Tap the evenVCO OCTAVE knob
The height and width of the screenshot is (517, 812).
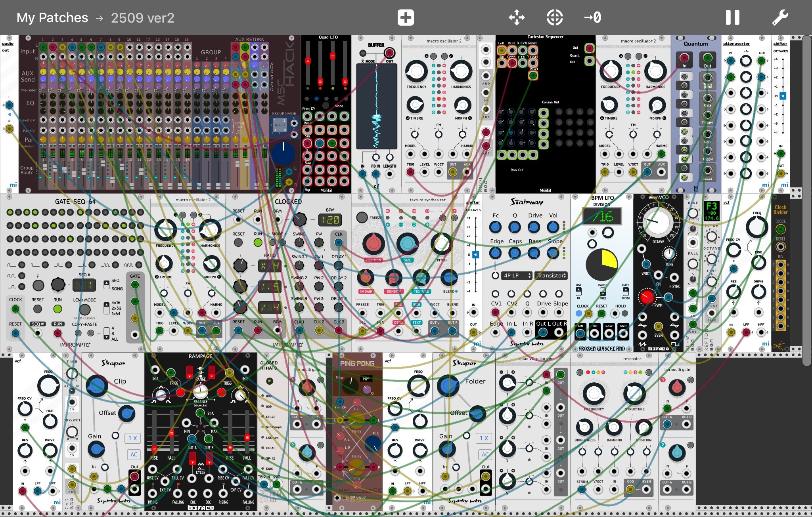point(657,222)
